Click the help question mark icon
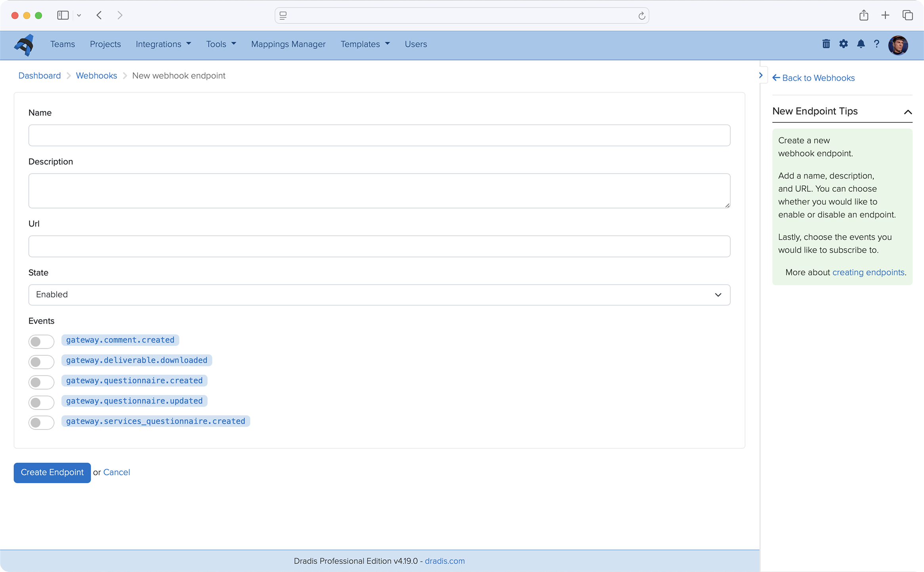This screenshot has width=924, height=572. pos(877,44)
